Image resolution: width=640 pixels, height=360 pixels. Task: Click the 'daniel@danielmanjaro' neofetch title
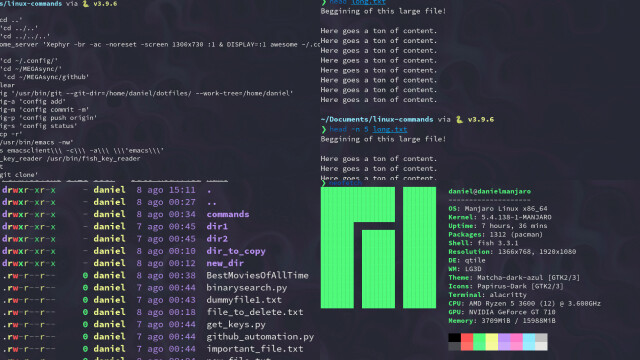[x=489, y=191]
